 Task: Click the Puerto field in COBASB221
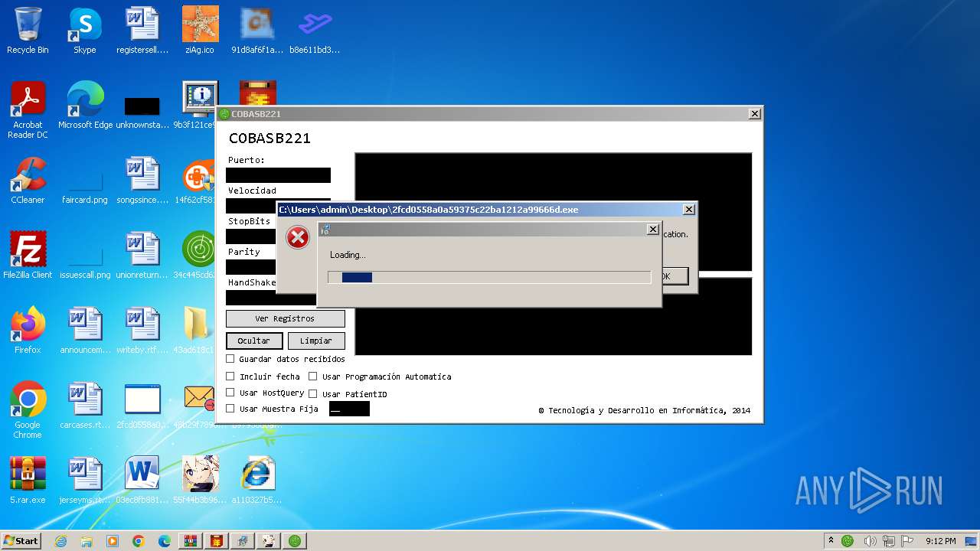[x=279, y=175]
